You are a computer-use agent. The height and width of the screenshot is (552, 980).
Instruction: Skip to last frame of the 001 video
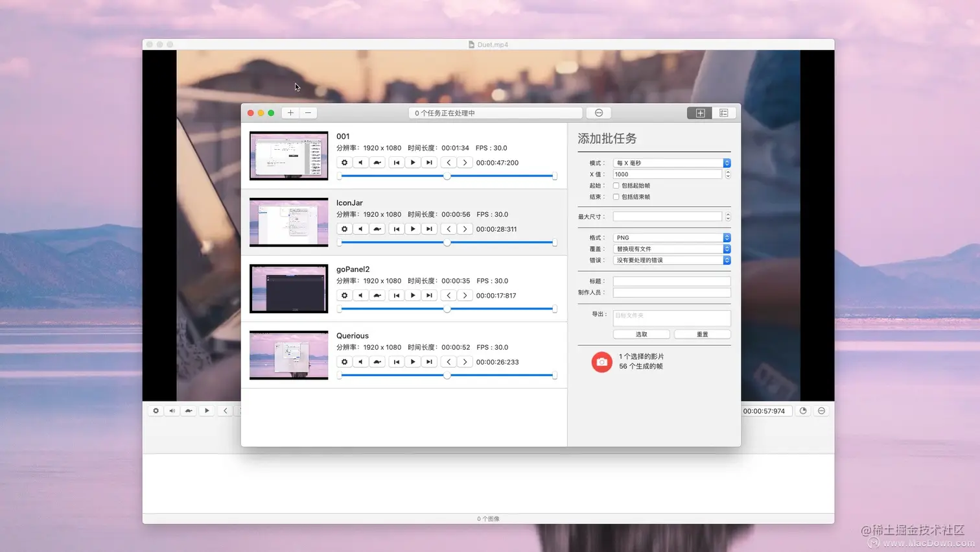[429, 162]
